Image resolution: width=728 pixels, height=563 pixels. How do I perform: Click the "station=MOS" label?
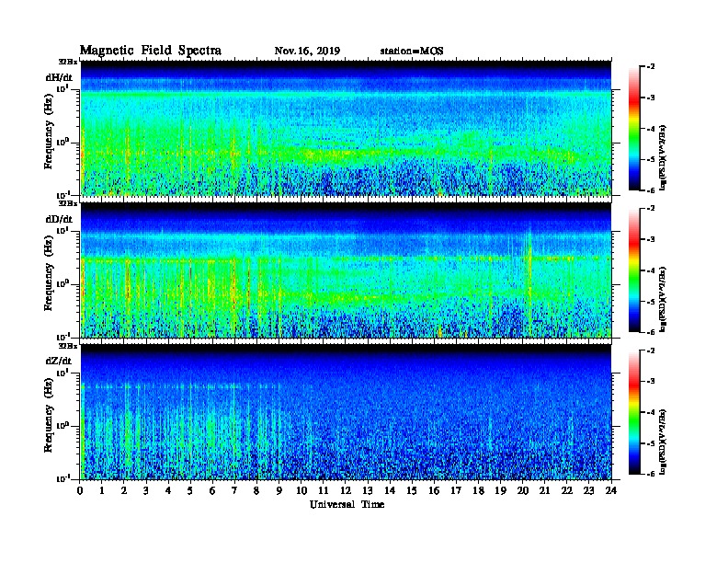(x=412, y=52)
